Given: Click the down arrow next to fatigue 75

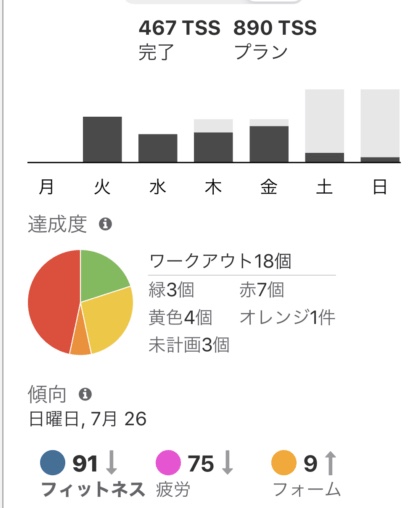Looking at the screenshot, I should point(227,463).
